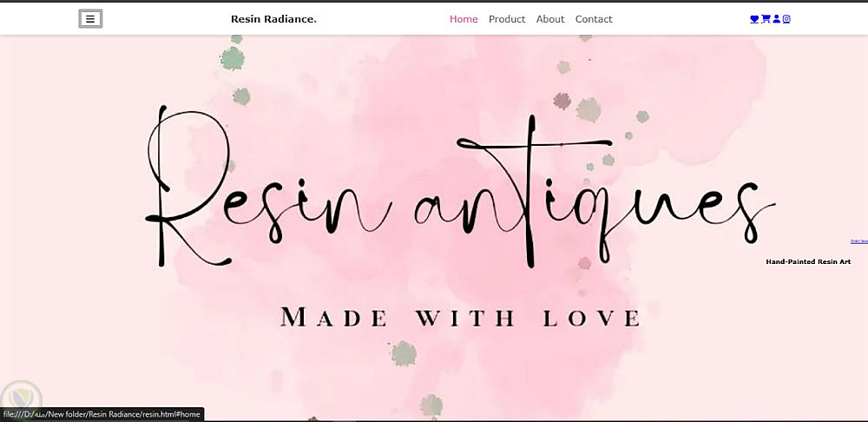
Task: Click the small Order Now link
Action: (859, 241)
